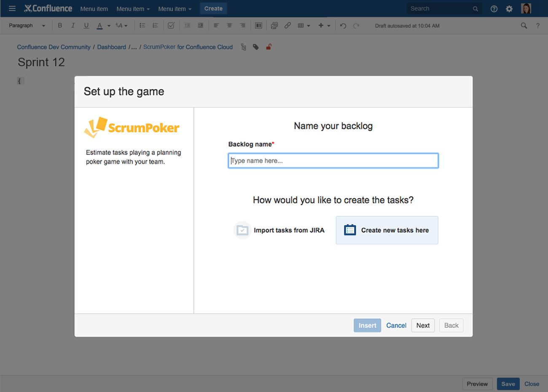This screenshot has width=548, height=392.
Task: Select Create new tasks here option
Action: click(387, 230)
